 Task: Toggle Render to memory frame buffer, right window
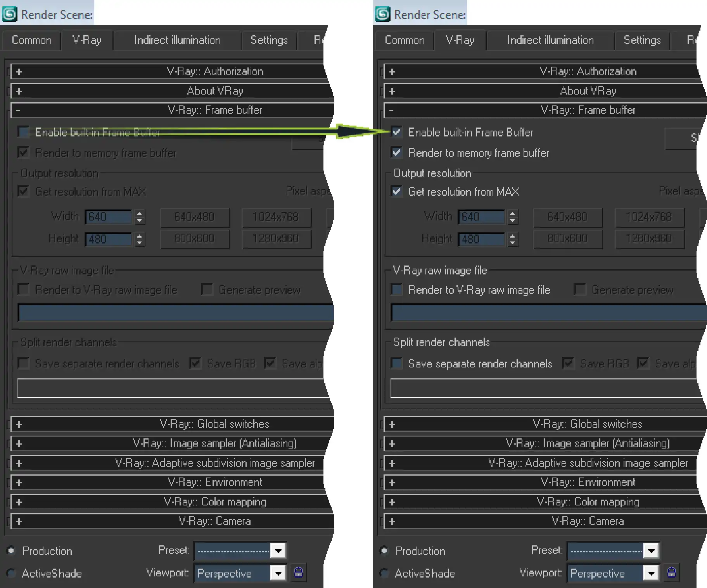coord(397,152)
